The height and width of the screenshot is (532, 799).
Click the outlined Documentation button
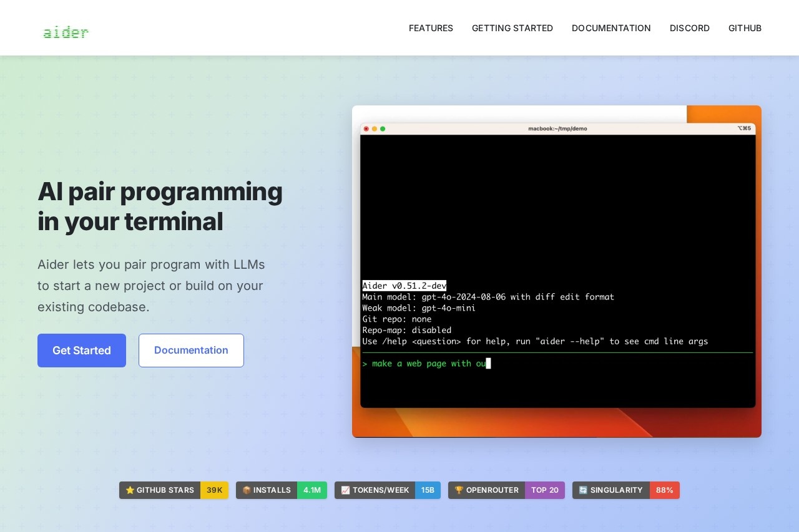191,351
